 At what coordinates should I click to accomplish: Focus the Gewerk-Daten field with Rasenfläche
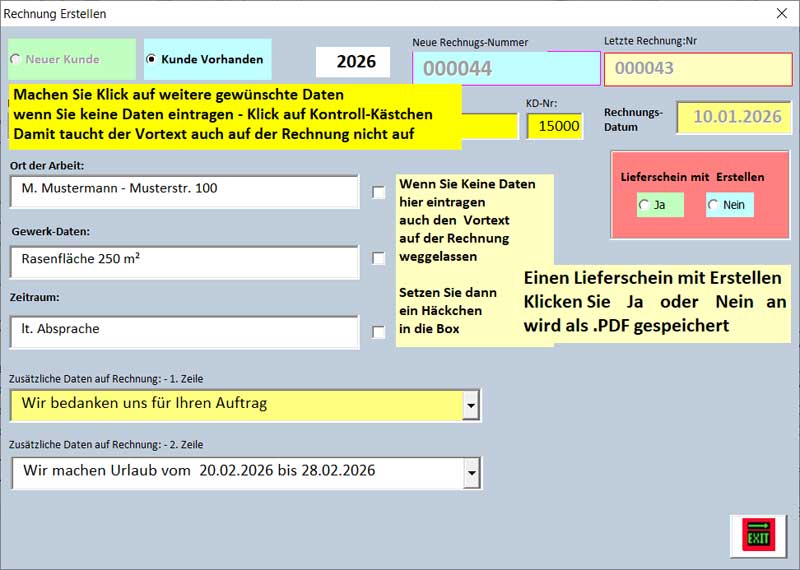point(184,262)
